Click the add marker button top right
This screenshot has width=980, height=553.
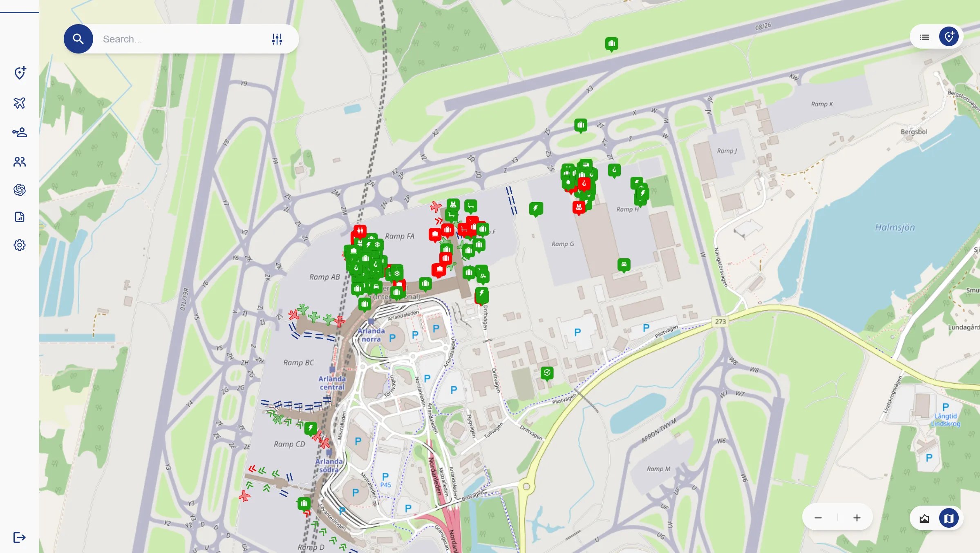pos(949,37)
